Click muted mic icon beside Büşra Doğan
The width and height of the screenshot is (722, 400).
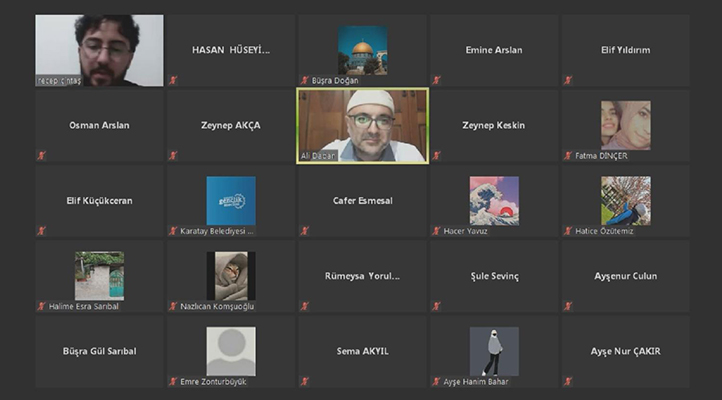coord(305,80)
